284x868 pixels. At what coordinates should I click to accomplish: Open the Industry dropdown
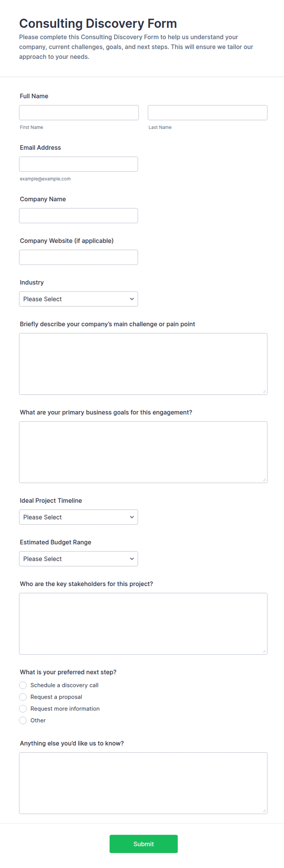pyautogui.click(x=78, y=299)
